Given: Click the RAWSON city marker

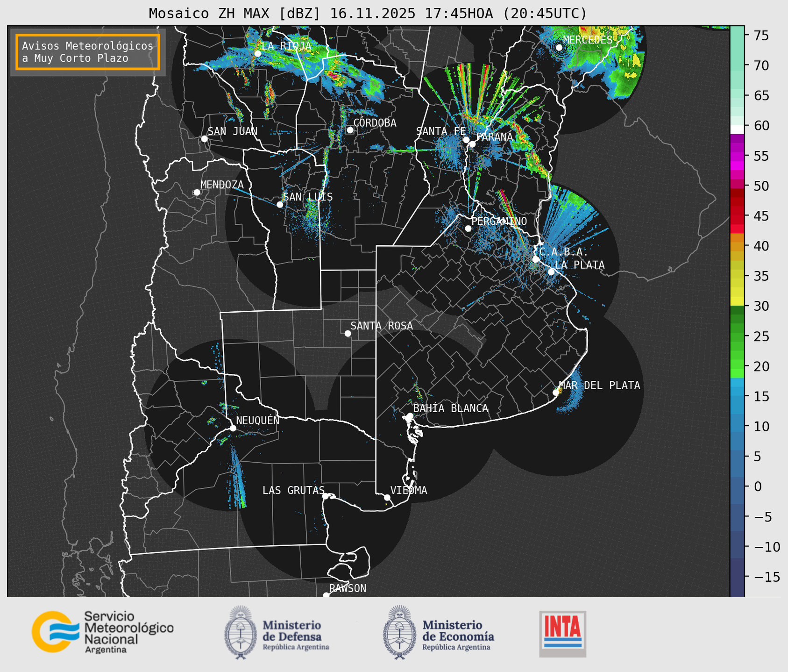Looking at the screenshot, I should 326,595.
